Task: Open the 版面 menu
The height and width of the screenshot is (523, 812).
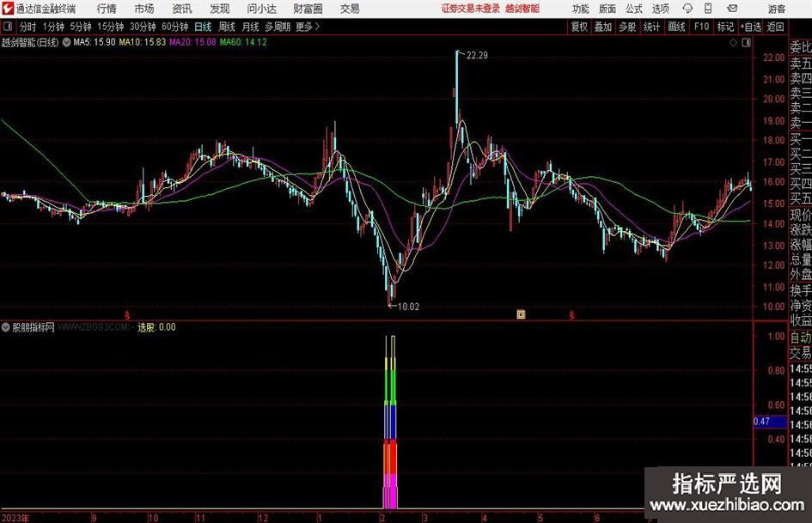Action: tap(607, 9)
